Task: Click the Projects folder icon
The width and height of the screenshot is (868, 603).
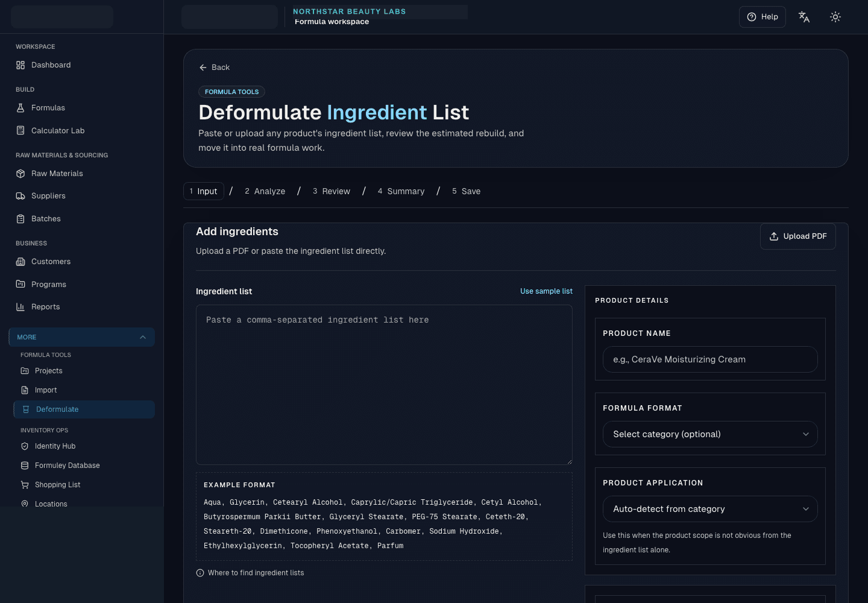Action: 25,371
